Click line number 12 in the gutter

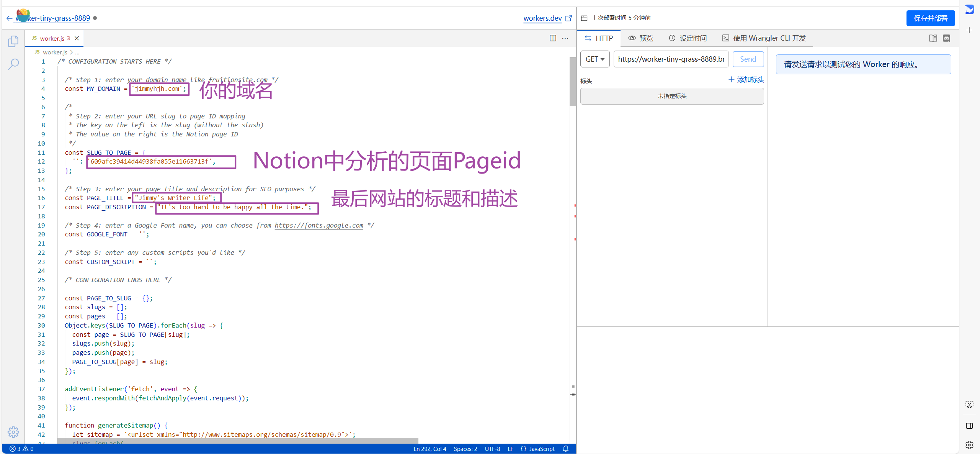point(41,161)
